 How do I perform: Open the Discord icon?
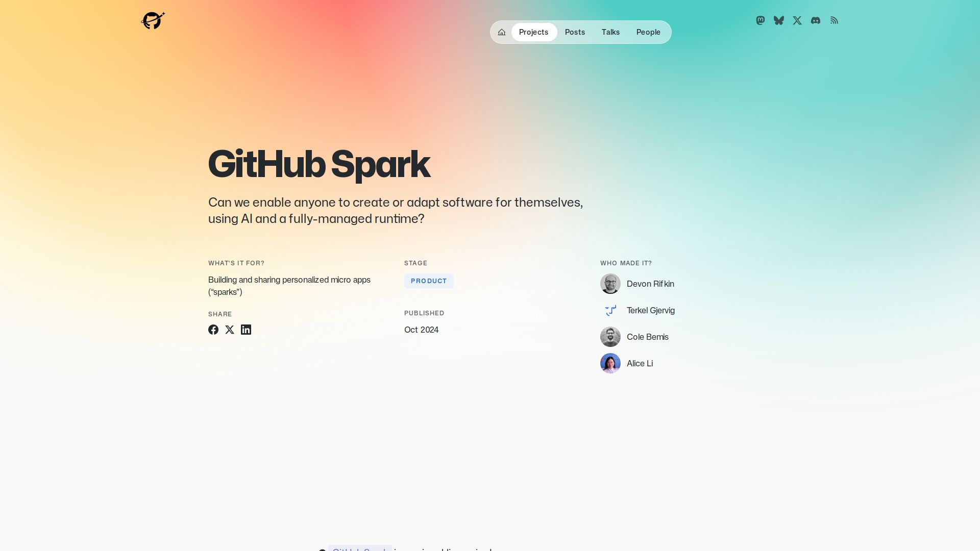816,20
